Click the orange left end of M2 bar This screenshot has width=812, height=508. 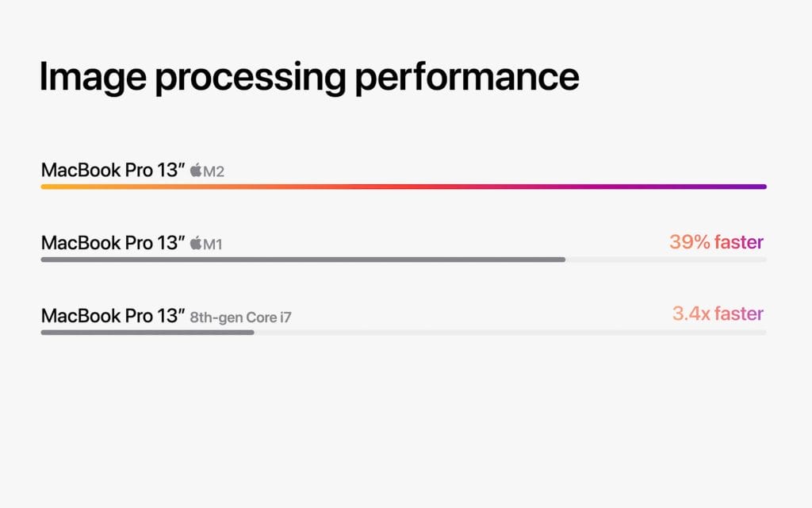(49, 187)
